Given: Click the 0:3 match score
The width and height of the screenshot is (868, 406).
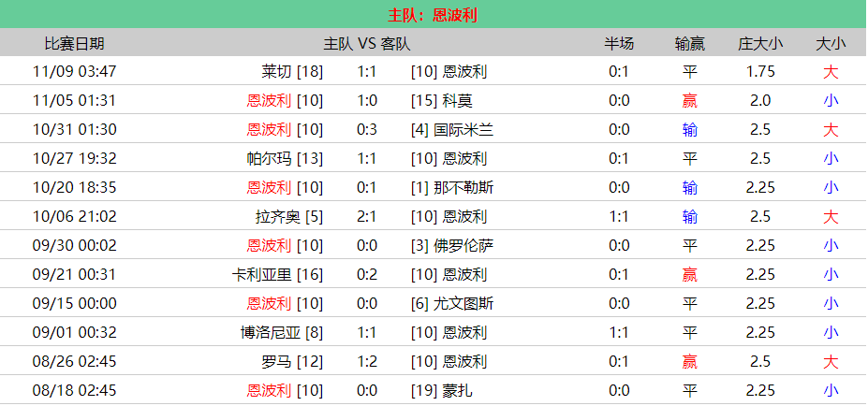Looking at the screenshot, I should coord(367,129).
